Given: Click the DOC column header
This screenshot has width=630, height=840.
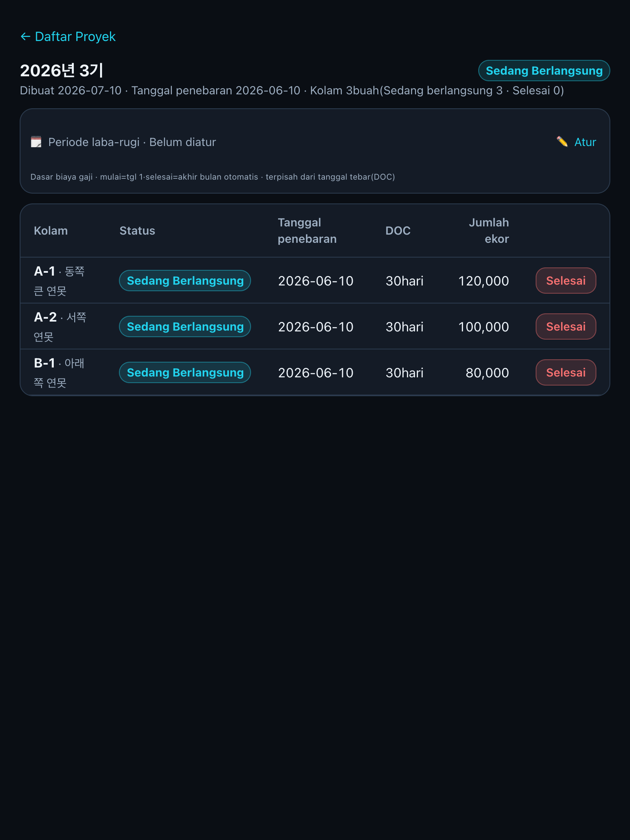Looking at the screenshot, I should coord(398,231).
